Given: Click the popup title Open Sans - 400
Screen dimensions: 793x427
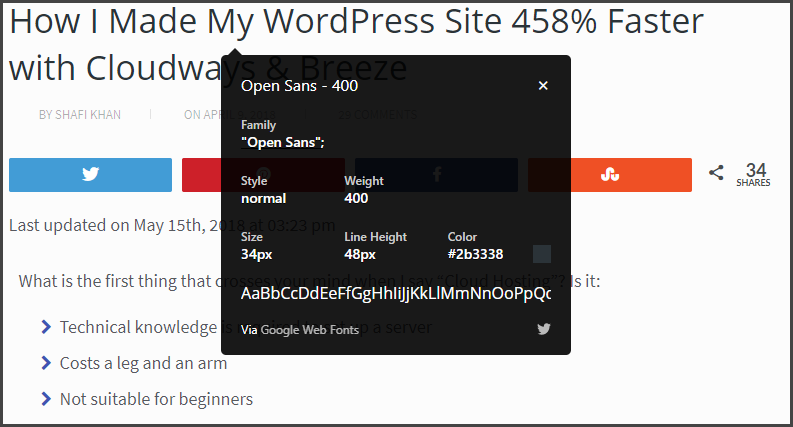Looking at the screenshot, I should pyautogui.click(x=299, y=86).
